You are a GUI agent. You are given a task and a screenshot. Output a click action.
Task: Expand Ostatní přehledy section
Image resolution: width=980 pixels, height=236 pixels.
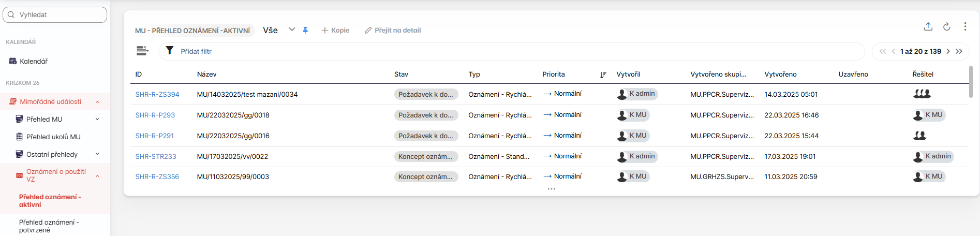(x=97, y=154)
